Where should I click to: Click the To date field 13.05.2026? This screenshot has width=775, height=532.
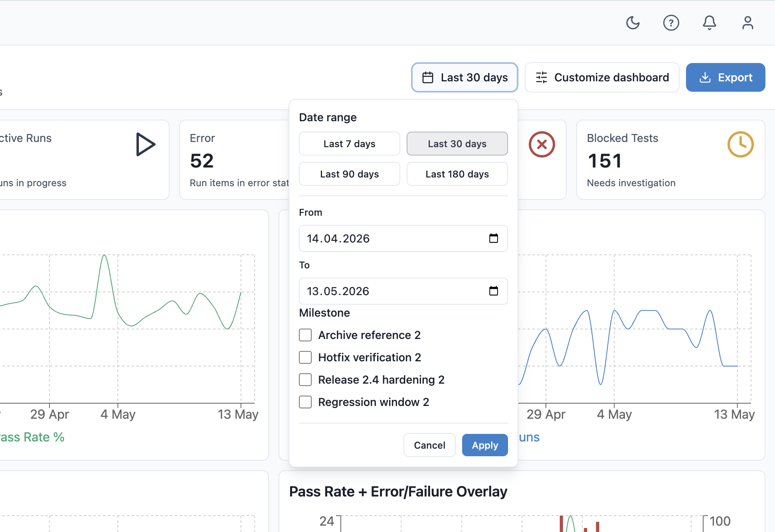pos(403,291)
